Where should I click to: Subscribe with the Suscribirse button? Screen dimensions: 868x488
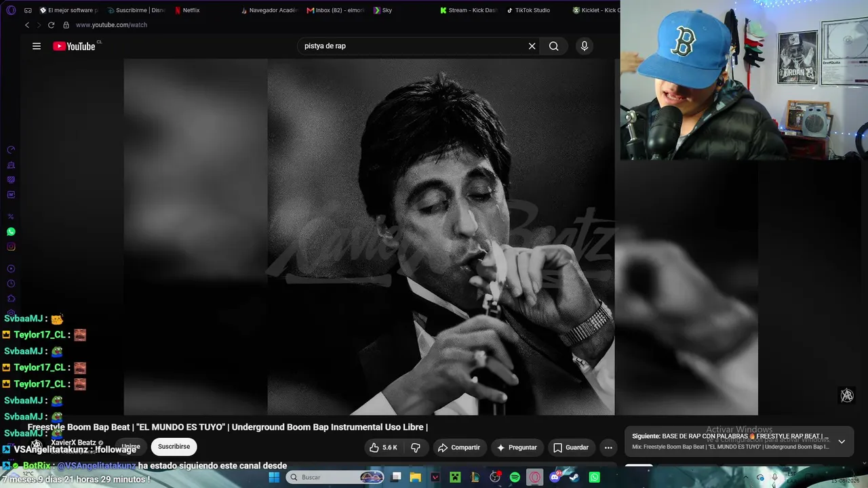tap(174, 447)
